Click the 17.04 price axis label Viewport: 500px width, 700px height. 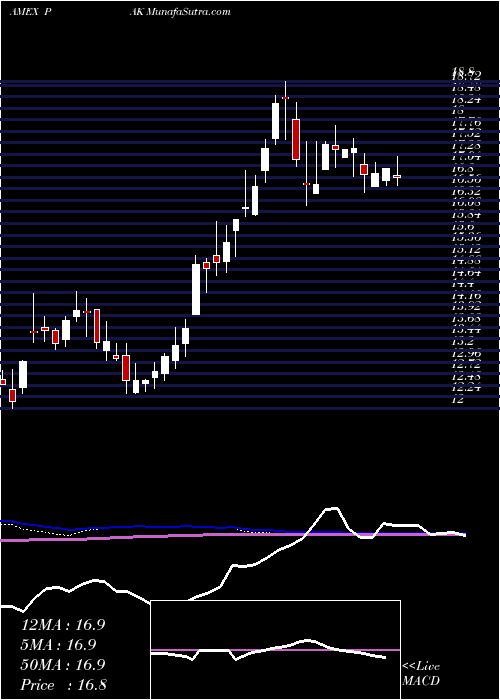(x=466, y=157)
